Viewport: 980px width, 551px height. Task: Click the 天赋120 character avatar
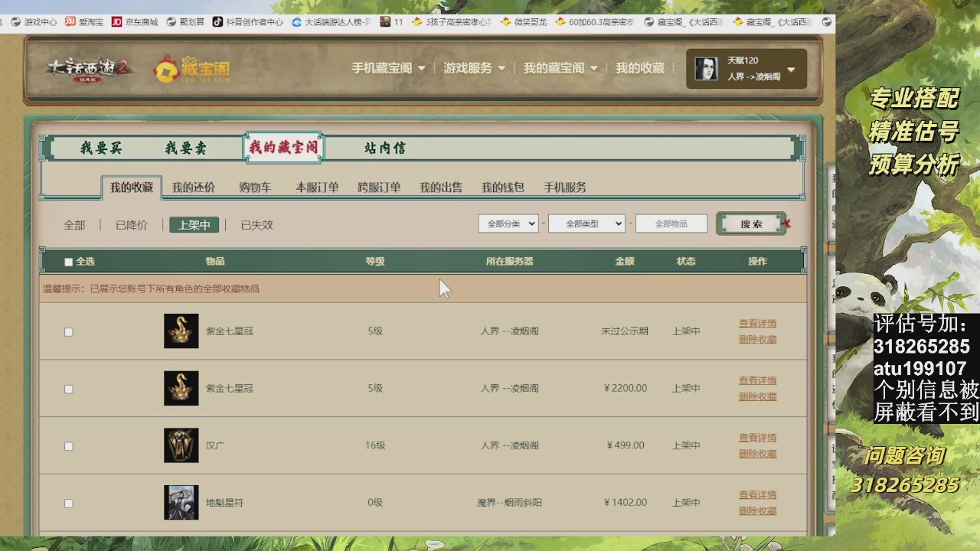click(x=705, y=69)
